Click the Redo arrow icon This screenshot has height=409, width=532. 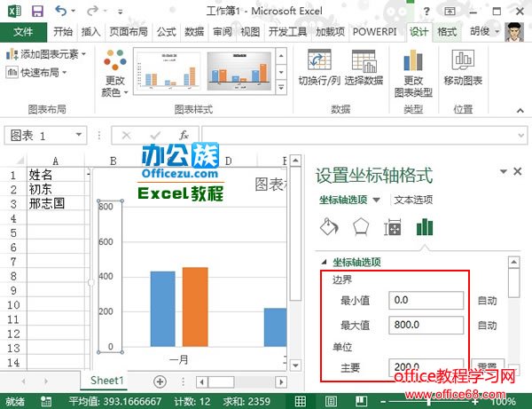92,12
